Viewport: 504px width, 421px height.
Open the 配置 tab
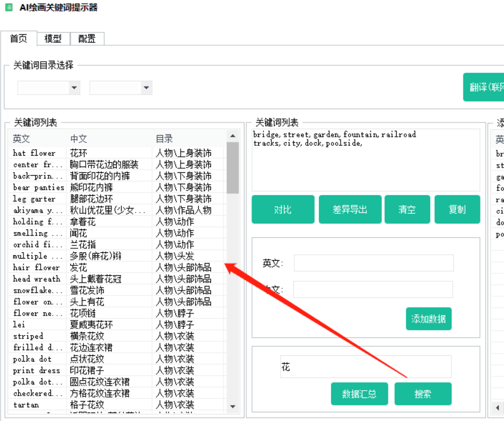(87, 39)
